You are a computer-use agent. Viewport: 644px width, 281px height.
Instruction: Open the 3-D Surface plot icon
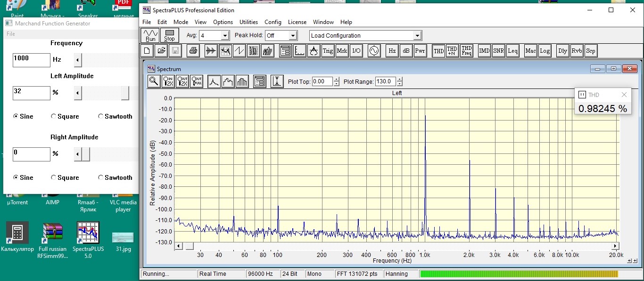coord(267,51)
